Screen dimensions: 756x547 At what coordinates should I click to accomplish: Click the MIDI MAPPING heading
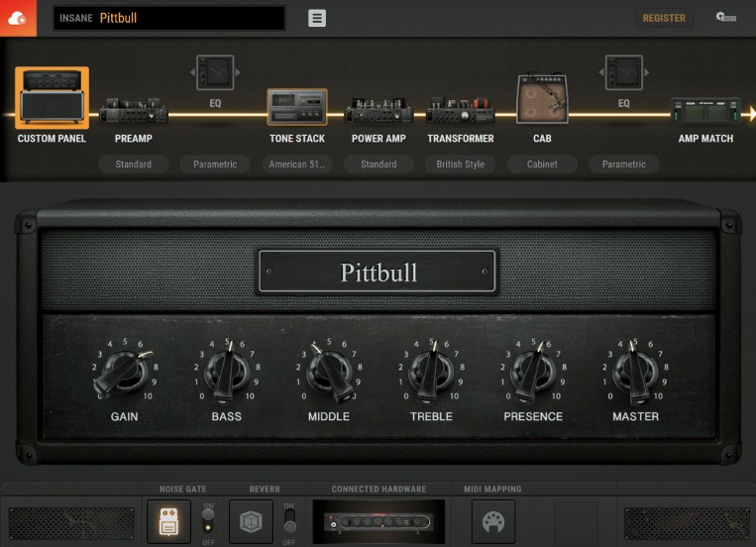492,490
